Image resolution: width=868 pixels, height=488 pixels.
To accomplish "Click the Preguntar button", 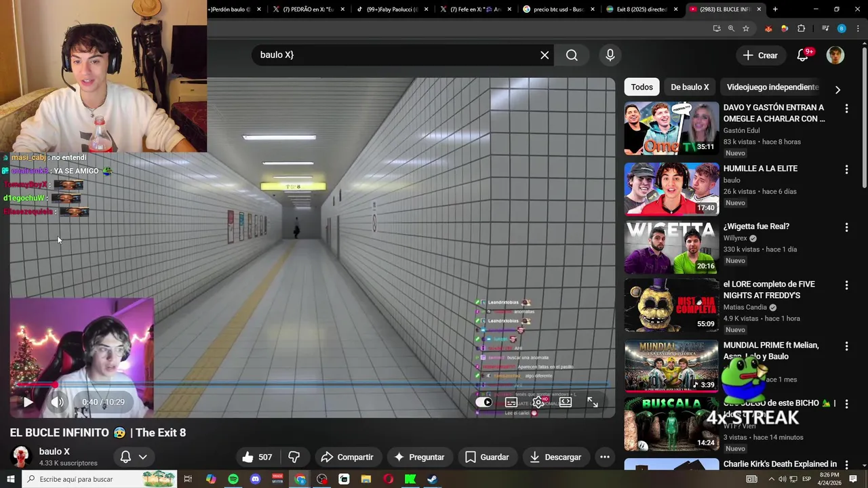I will pyautogui.click(x=419, y=457).
